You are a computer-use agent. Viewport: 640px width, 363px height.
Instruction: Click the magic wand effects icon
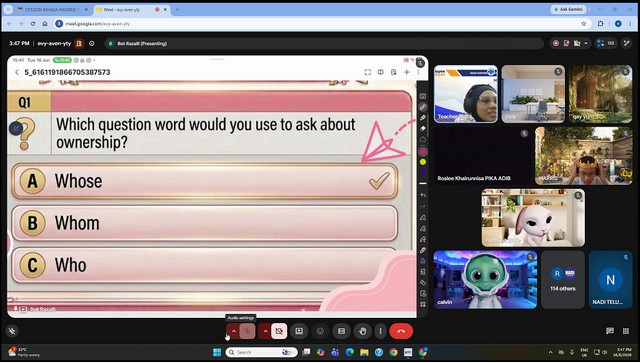click(x=627, y=43)
